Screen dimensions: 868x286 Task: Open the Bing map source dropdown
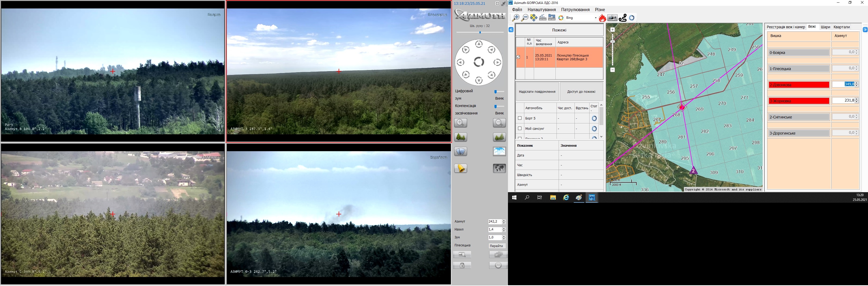pos(595,18)
